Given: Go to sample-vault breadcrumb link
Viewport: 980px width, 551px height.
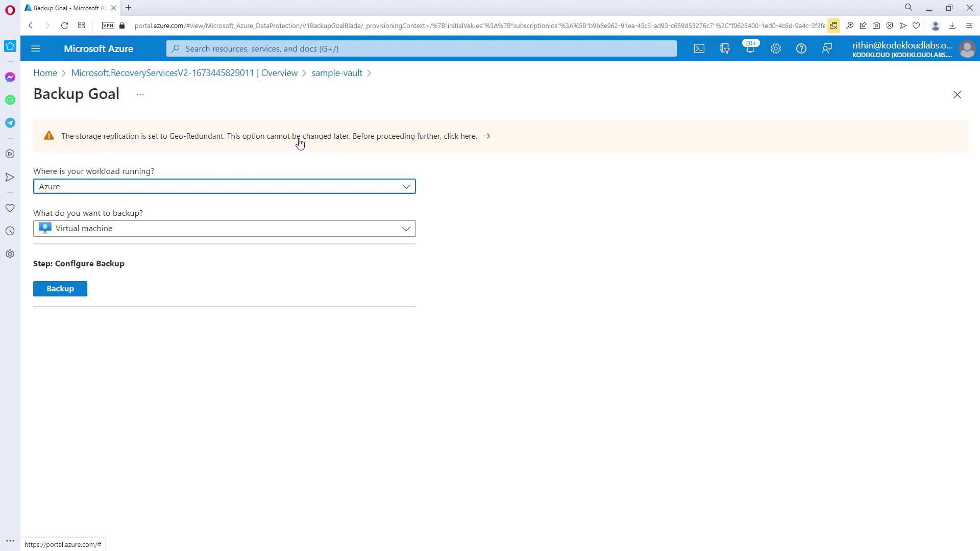Looking at the screenshot, I should (337, 73).
